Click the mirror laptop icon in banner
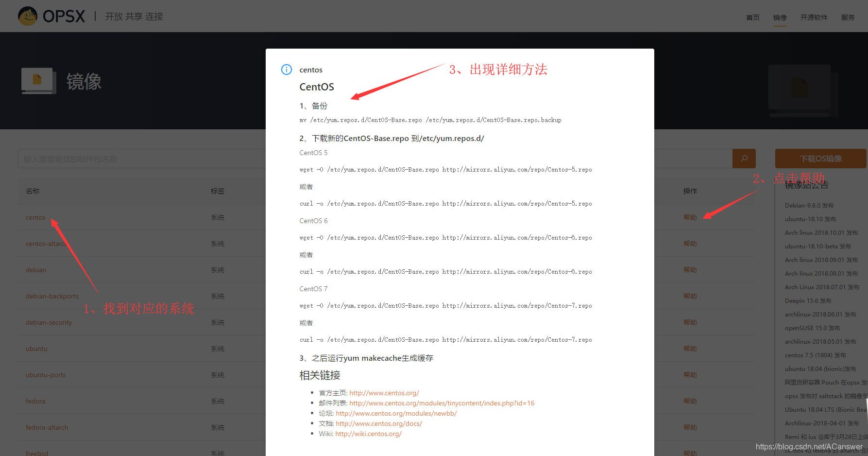 tap(38, 81)
